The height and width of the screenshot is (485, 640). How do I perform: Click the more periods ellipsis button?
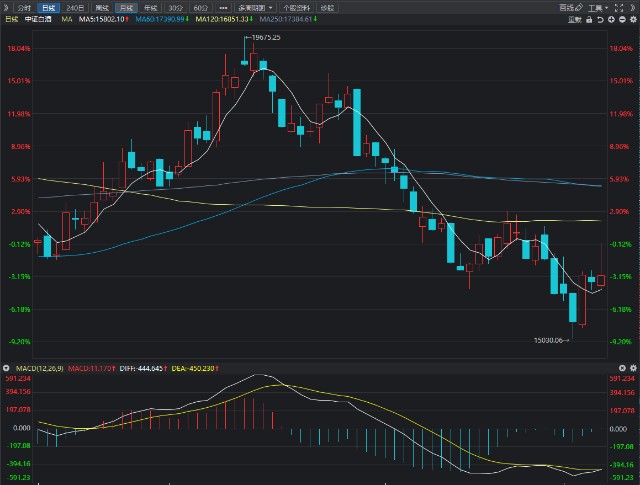[223, 8]
